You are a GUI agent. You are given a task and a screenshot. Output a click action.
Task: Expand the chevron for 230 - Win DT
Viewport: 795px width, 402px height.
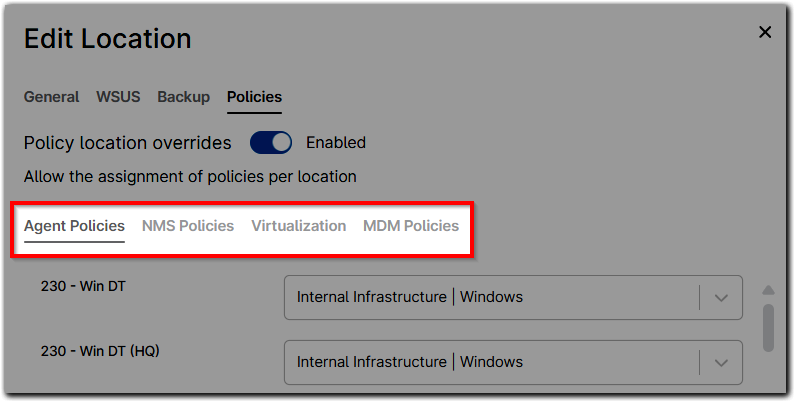click(x=720, y=297)
